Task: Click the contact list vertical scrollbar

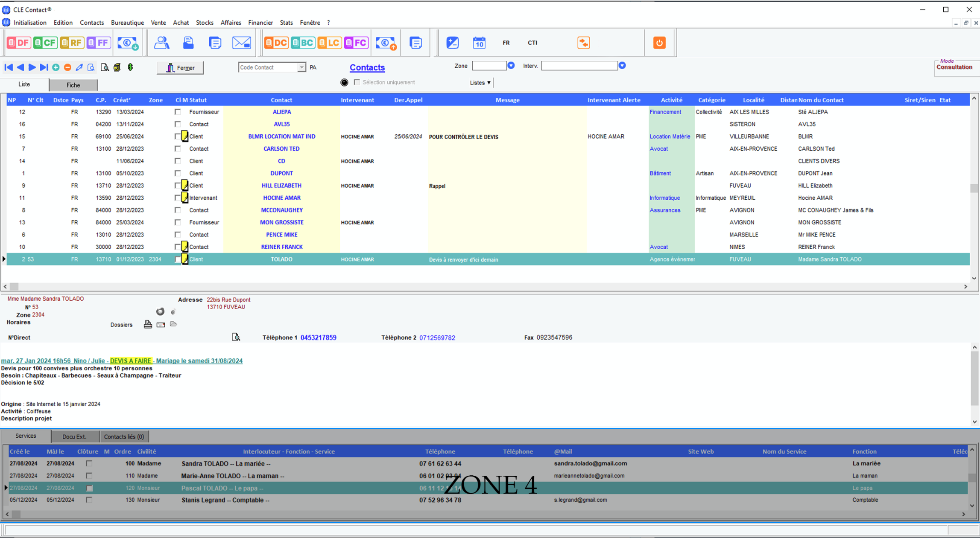Action: pyautogui.click(x=974, y=188)
